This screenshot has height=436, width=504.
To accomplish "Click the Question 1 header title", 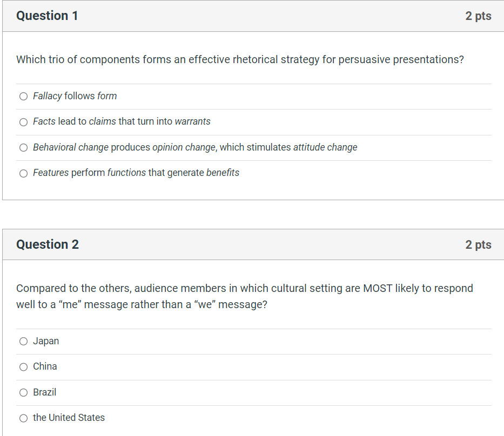I will pyautogui.click(x=47, y=16).
